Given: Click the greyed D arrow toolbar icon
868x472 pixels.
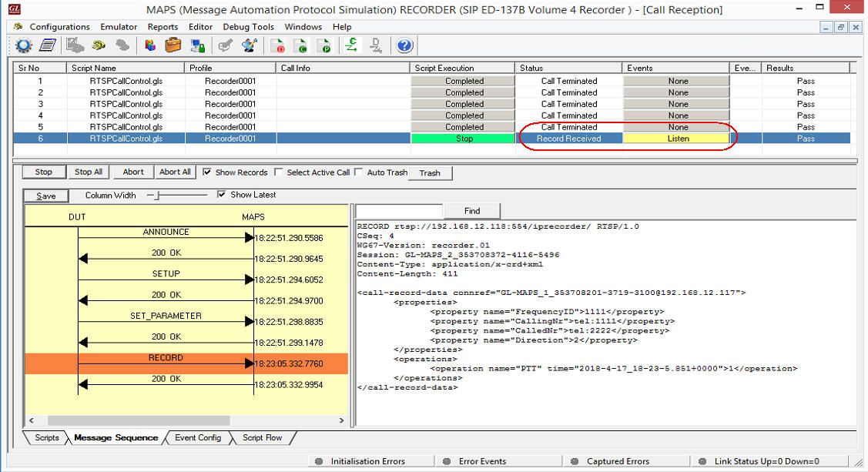Looking at the screenshot, I should (376, 45).
